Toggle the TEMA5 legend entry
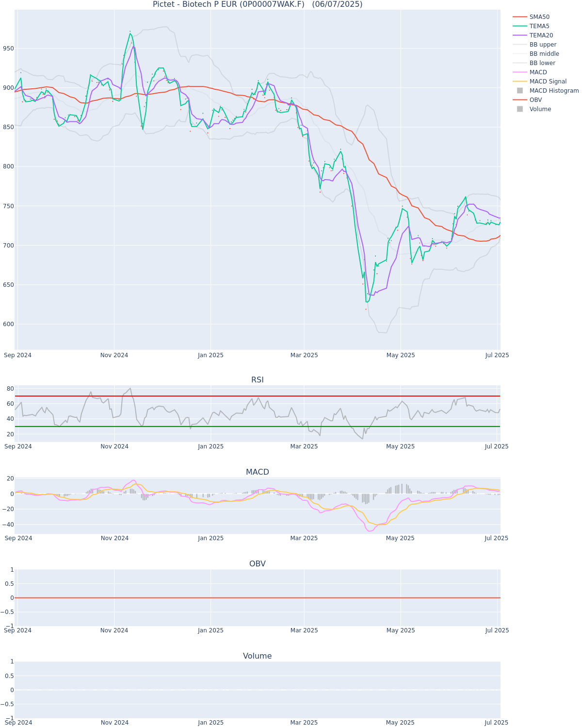This screenshot has width=582, height=728. pyautogui.click(x=539, y=26)
